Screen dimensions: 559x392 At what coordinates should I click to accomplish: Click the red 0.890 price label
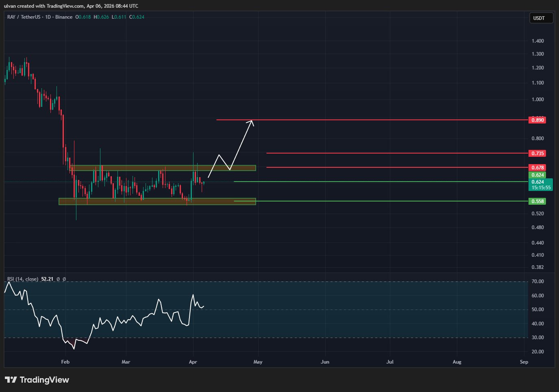coord(537,120)
